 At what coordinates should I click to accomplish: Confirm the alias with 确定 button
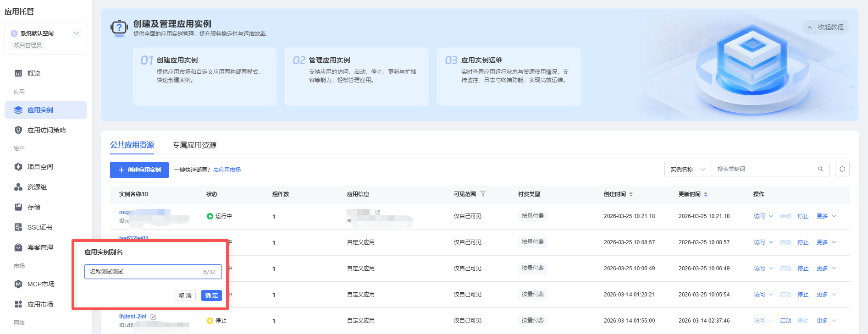pos(211,296)
